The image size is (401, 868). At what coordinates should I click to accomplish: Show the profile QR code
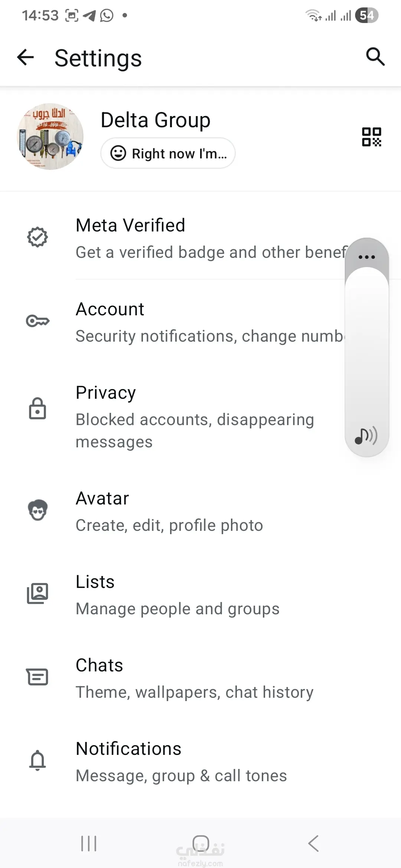(371, 137)
